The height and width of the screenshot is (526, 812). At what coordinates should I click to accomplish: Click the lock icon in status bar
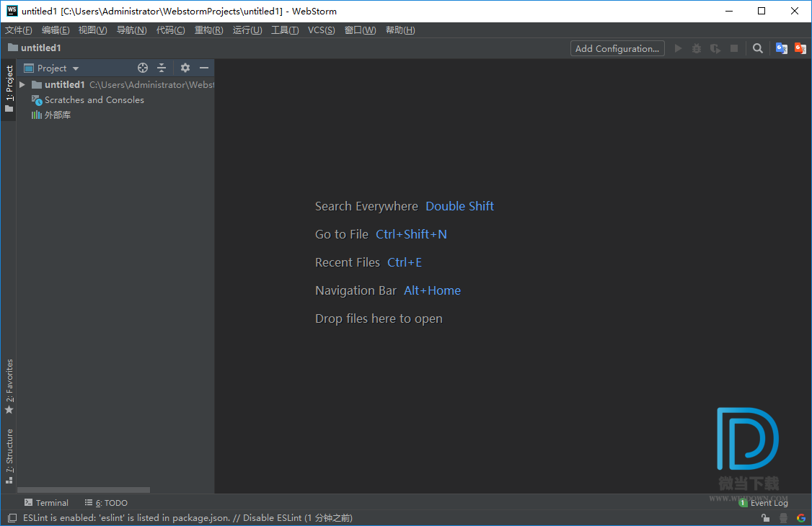coord(765,518)
